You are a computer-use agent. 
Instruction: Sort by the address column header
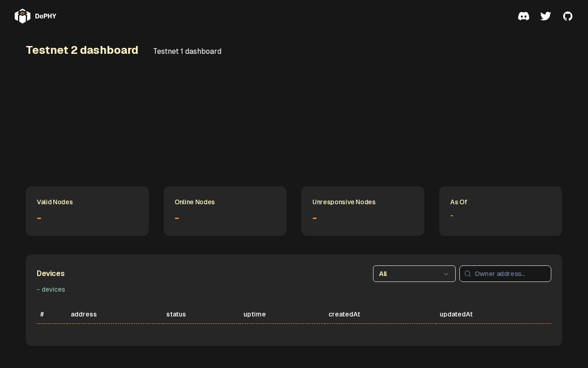click(x=84, y=314)
